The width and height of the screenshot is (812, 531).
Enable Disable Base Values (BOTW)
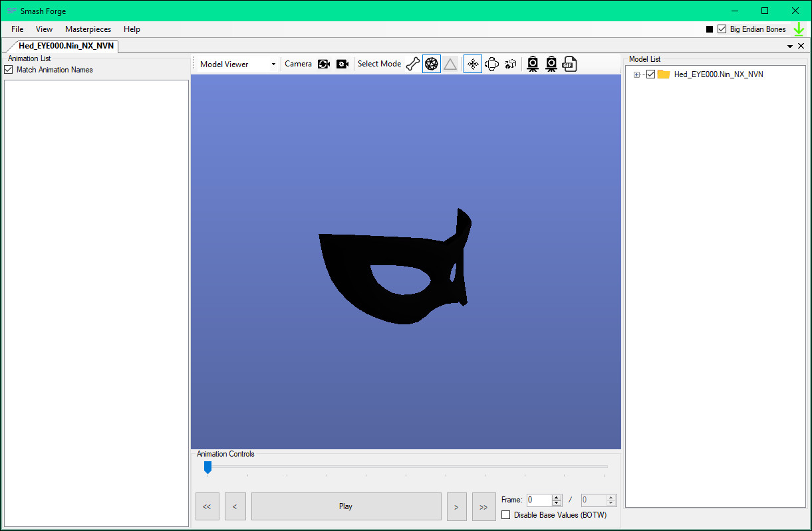(x=506, y=514)
